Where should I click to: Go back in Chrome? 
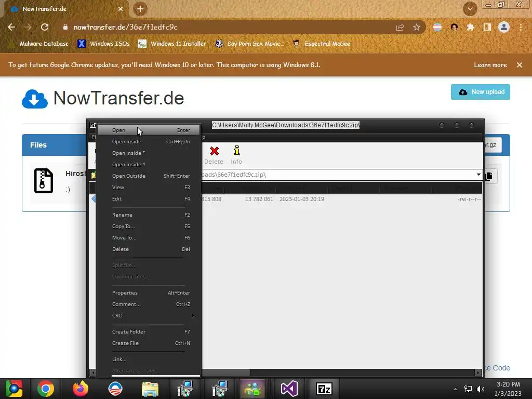pyautogui.click(x=11, y=27)
